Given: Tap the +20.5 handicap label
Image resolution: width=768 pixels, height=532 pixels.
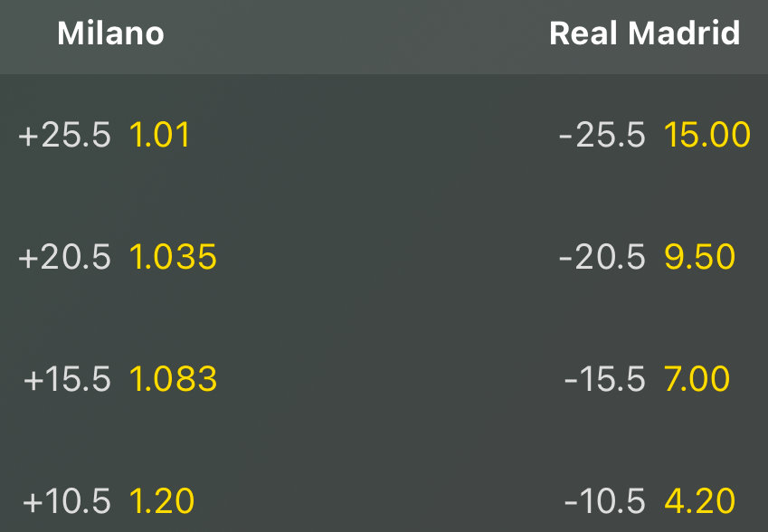Looking at the screenshot, I should (64, 258).
